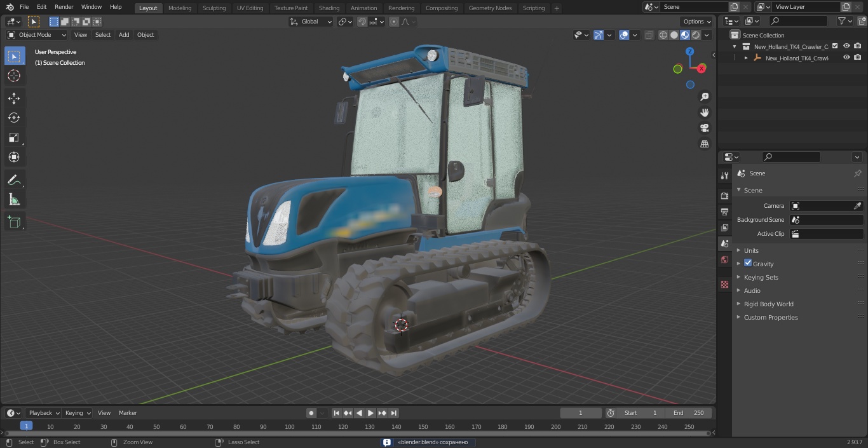868x448 pixels.
Task: Toggle auto keying record button
Action: [x=311, y=413]
